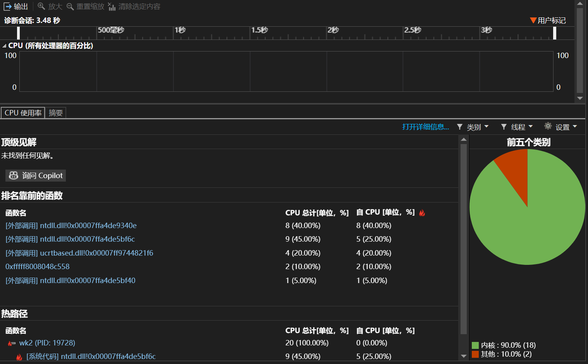Click the Copilot icon in Ask Copilot button
The image size is (588, 364).
(14, 175)
